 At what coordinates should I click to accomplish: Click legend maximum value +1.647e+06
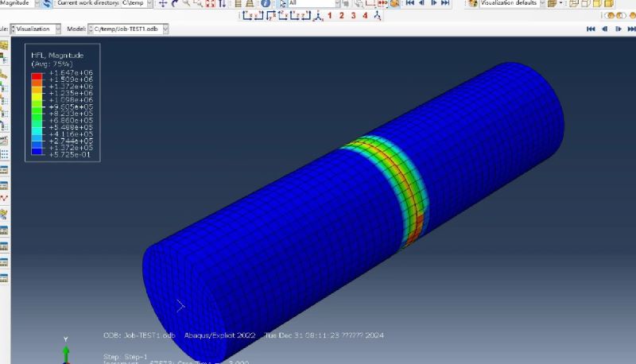pos(71,73)
